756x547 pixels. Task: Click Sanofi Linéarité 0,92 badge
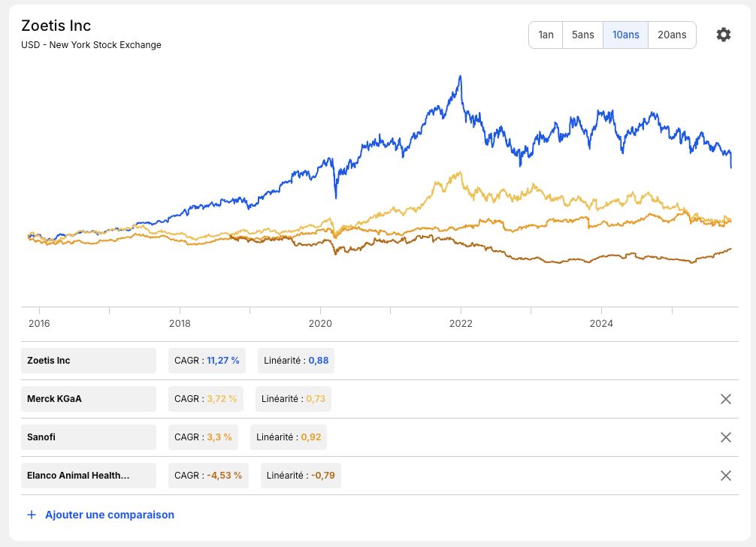[x=289, y=437]
